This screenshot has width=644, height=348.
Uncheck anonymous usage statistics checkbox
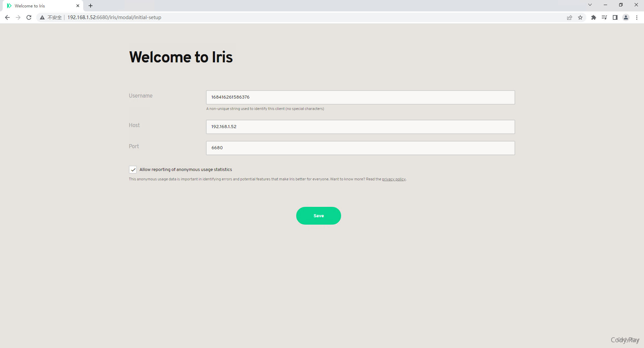(133, 170)
